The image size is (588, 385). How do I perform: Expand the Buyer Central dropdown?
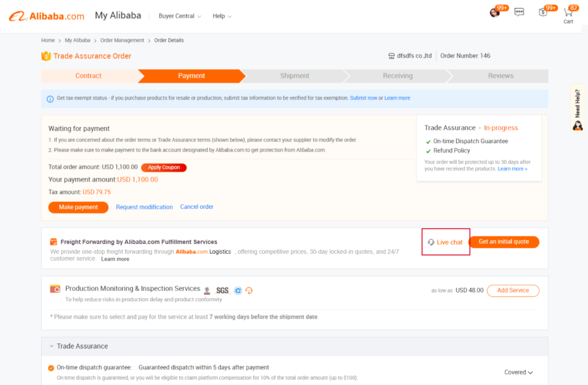coord(180,16)
